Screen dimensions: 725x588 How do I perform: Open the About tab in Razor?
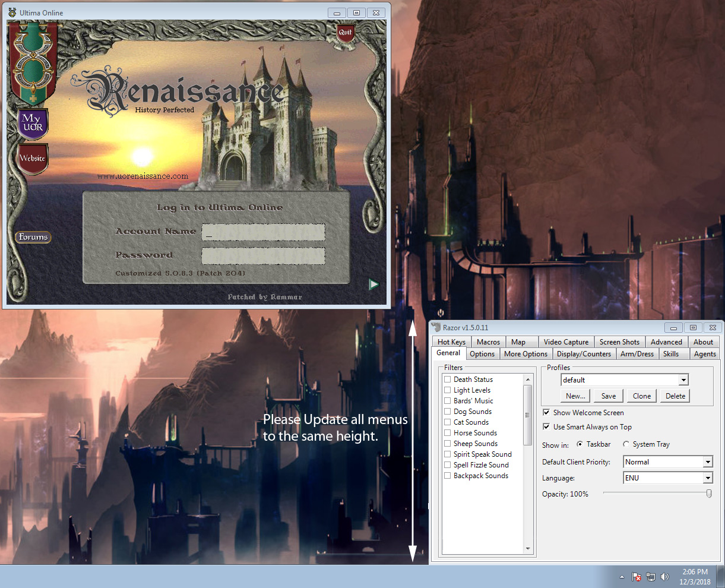704,342
